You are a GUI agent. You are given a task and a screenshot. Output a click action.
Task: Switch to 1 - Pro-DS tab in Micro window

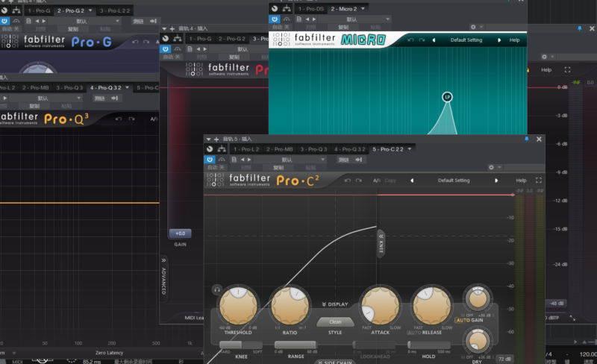click(310, 8)
